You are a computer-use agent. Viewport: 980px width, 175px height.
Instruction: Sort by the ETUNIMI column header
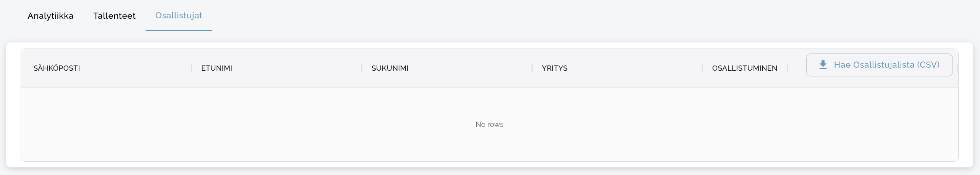click(x=217, y=68)
